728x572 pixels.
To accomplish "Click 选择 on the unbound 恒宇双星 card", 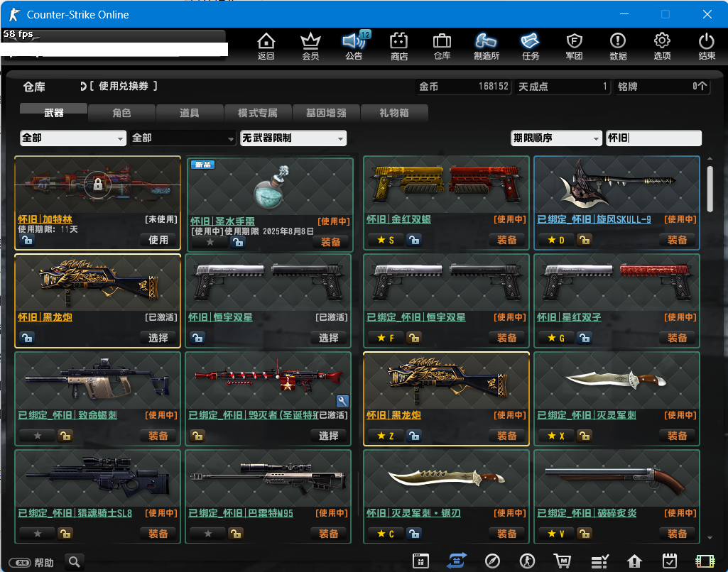I will click(x=329, y=338).
